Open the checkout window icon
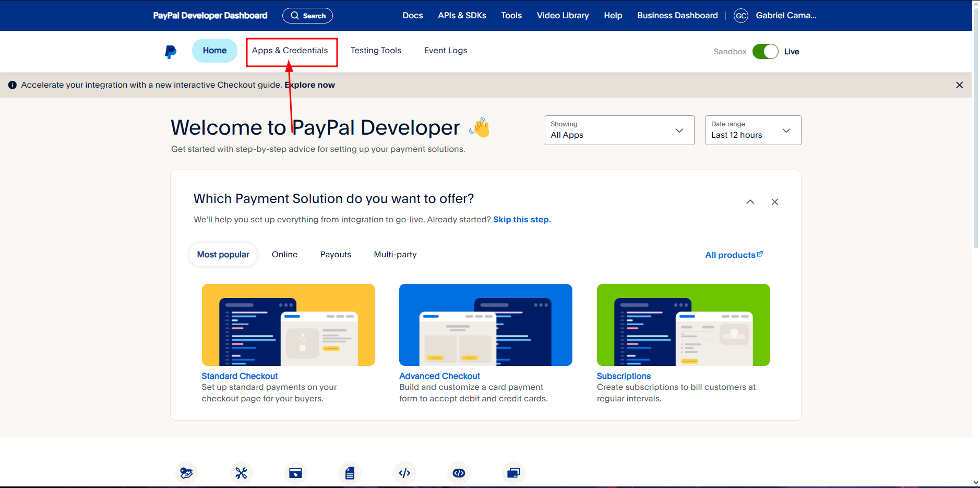The width and height of the screenshot is (980, 488). [295, 473]
